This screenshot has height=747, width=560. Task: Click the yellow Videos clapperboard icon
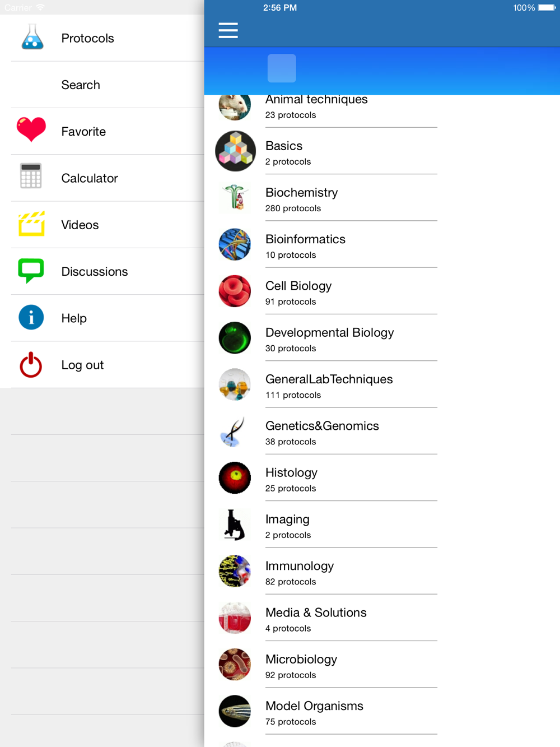31,224
